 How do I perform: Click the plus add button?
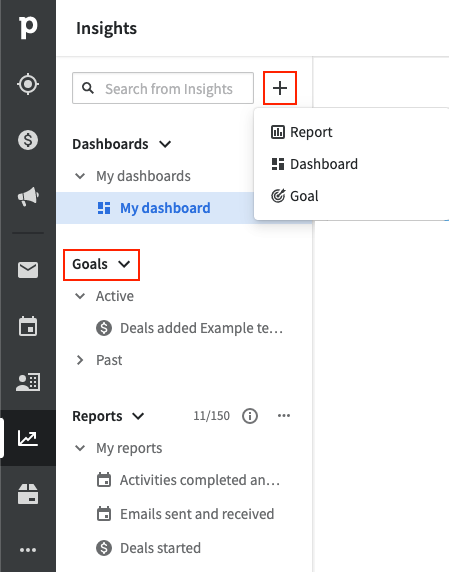(x=280, y=88)
